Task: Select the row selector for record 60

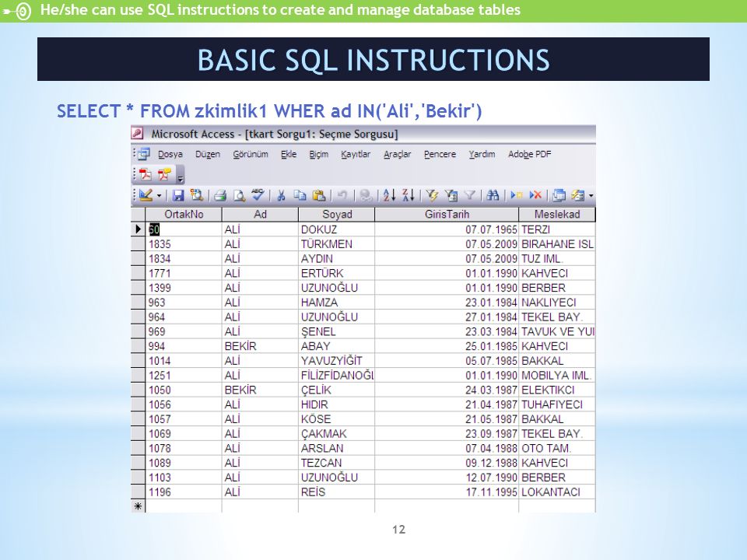Action: tap(139, 229)
